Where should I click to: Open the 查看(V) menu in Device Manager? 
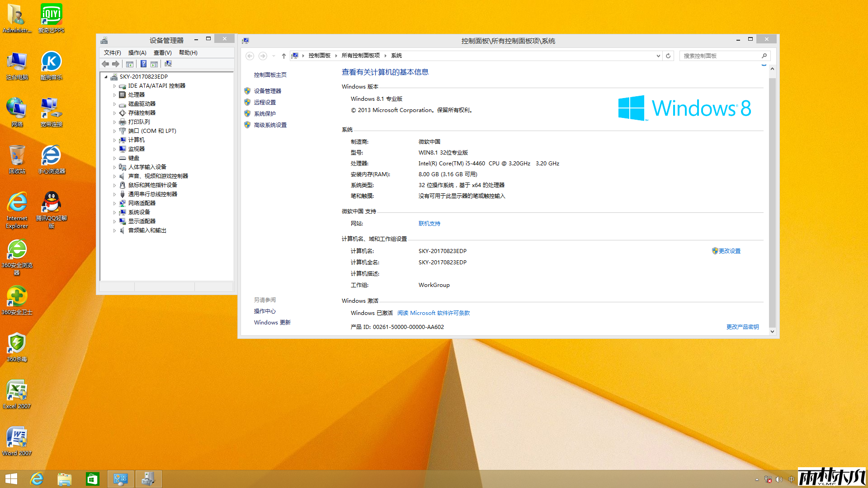[162, 52]
